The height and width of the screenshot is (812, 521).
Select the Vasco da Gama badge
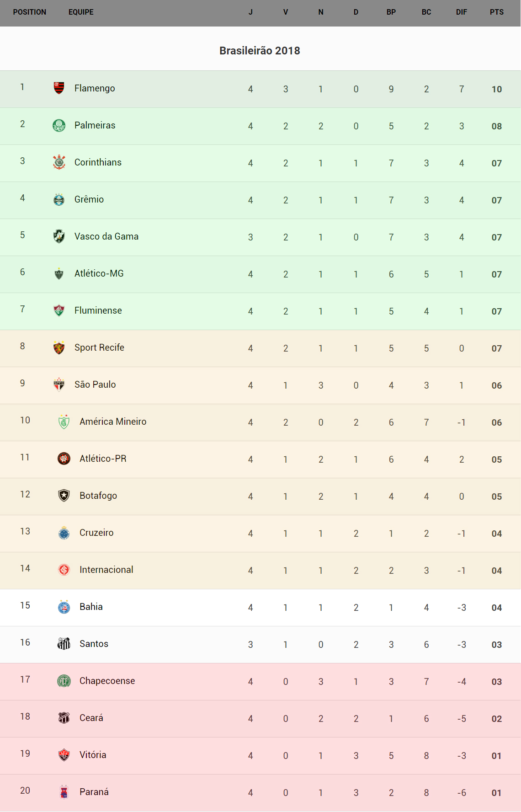point(59,236)
